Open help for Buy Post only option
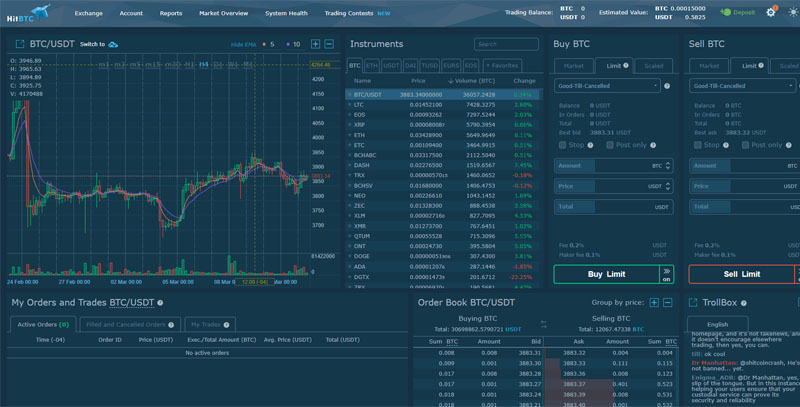 point(653,145)
